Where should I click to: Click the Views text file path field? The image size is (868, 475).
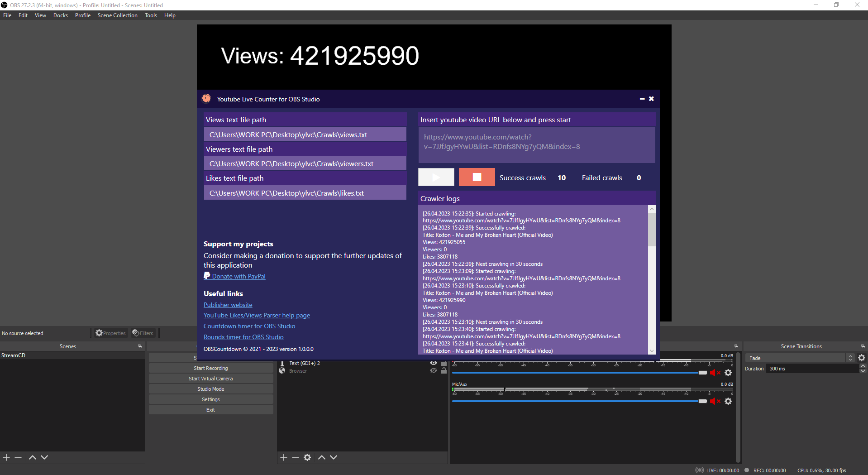[x=305, y=134]
